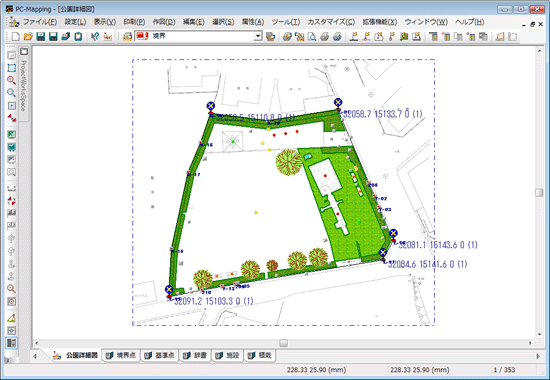Open the ツール(T) menu
550x380 pixels.
pos(286,22)
